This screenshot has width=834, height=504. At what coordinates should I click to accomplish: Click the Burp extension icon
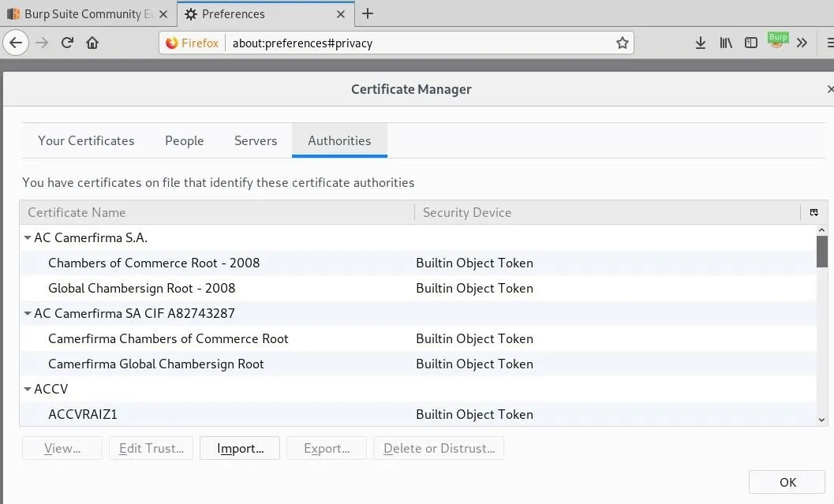777,41
